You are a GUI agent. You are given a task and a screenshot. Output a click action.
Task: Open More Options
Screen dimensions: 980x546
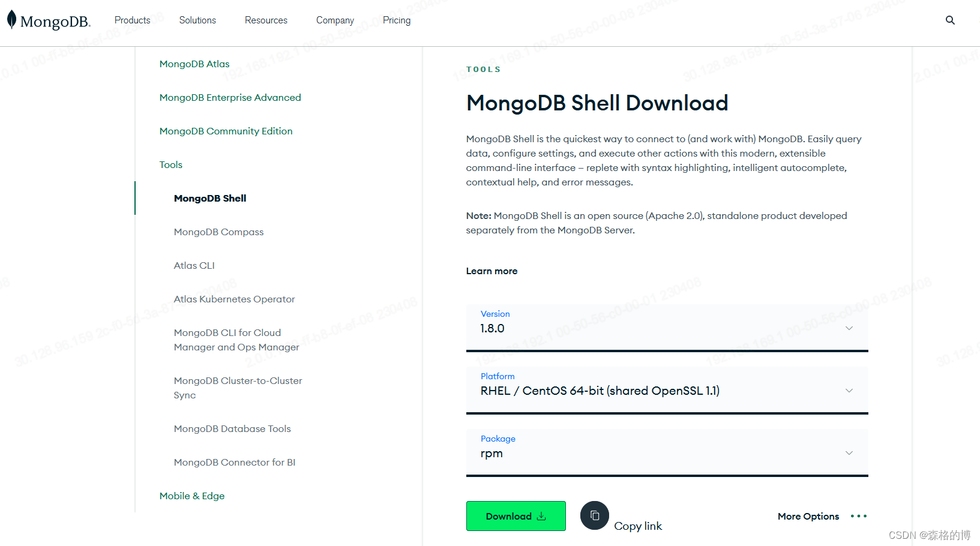tap(808, 516)
